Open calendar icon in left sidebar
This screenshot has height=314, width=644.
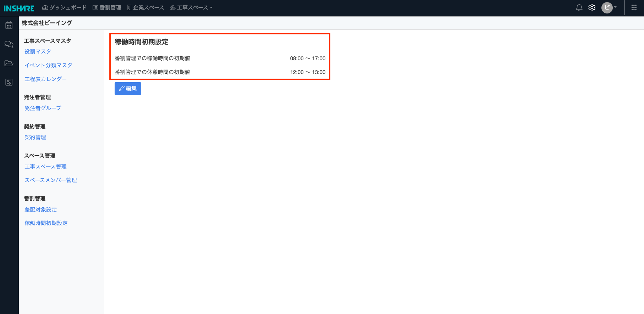tap(9, 25)
